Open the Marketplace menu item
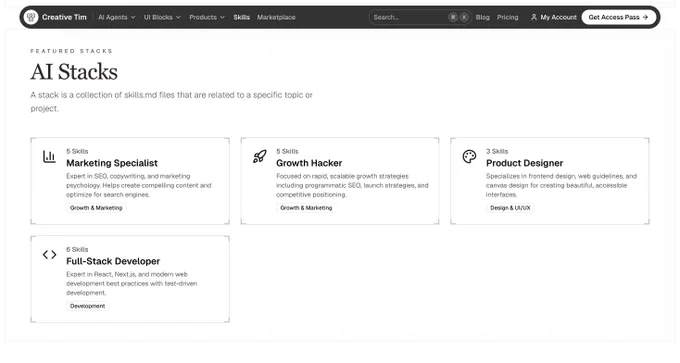Screen dimensions: 680x363 point(276,17)
